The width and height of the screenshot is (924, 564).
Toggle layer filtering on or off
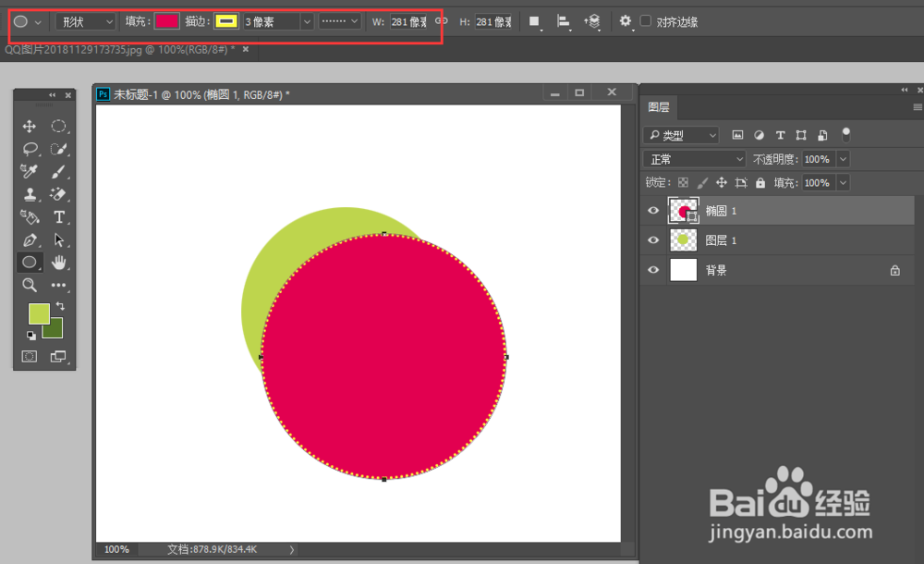(x=845, y=135)
